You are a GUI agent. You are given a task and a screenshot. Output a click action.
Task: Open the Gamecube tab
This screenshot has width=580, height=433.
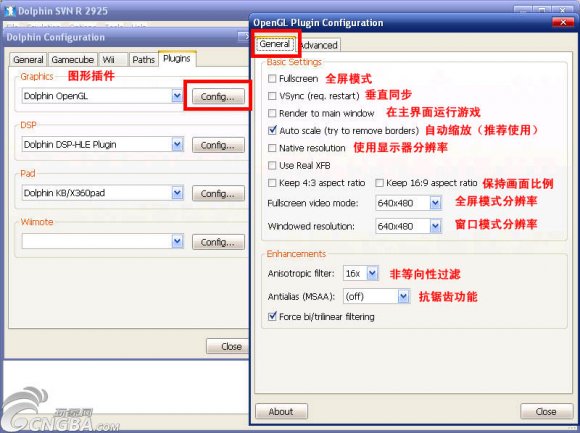[x=72, y=60]
